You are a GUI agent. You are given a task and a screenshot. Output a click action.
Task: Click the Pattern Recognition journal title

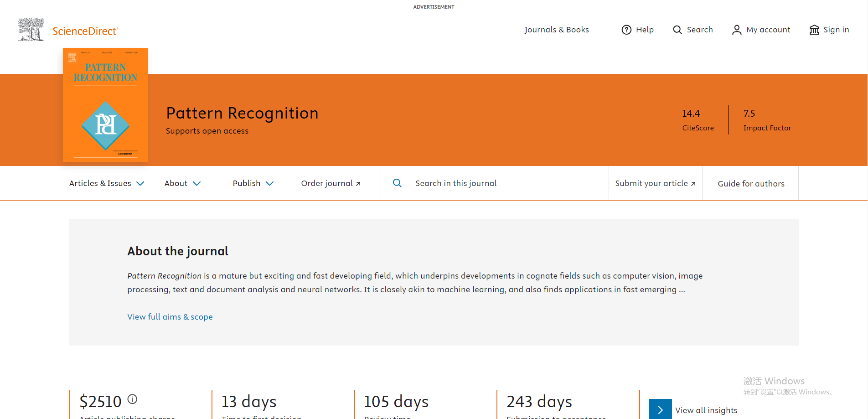coord(242,113)
